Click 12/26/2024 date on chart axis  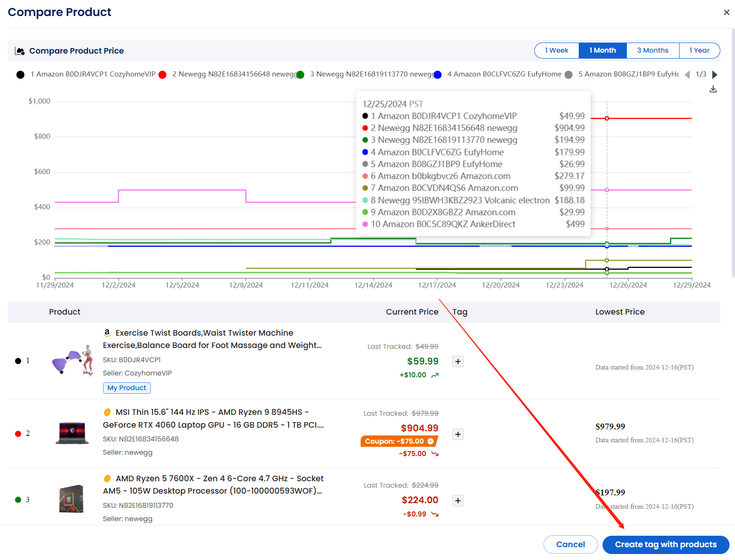(628, 285)
